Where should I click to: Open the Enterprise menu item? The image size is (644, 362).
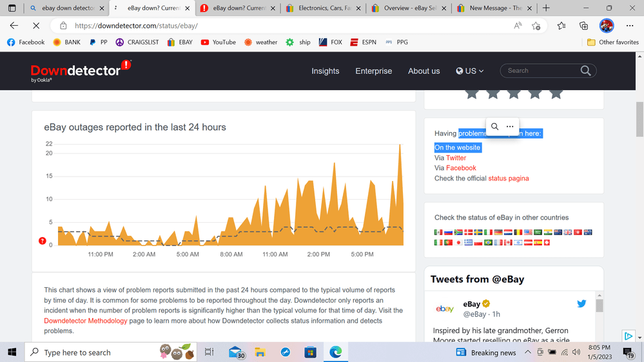[374, 71]
